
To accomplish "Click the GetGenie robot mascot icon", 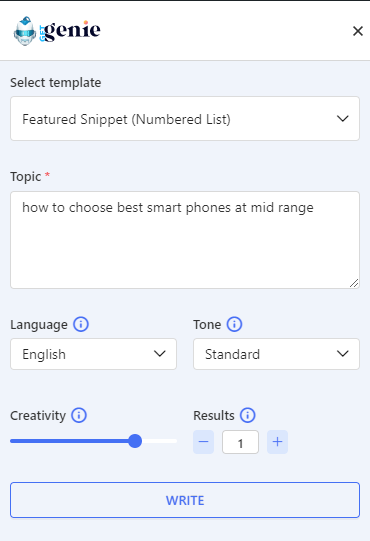I will [x=25, y=31].
